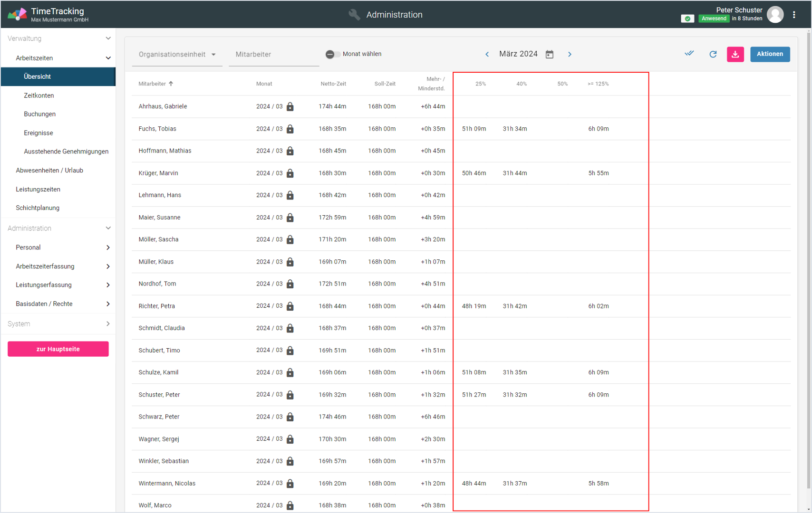Viewport: 812px width, 513px height.
Task: Toggle the Monat wählen switch
Action: point(332,54)
